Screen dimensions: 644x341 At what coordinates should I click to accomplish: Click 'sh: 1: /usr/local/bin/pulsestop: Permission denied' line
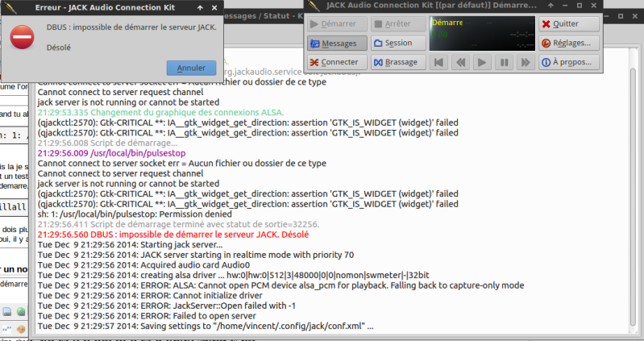click(135, 214)
